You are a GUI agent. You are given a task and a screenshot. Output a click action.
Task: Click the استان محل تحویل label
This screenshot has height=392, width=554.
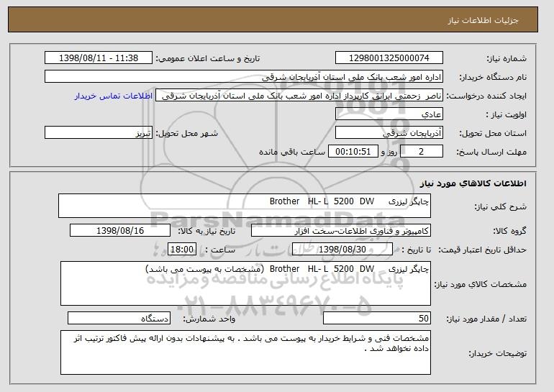coord(493,134)
